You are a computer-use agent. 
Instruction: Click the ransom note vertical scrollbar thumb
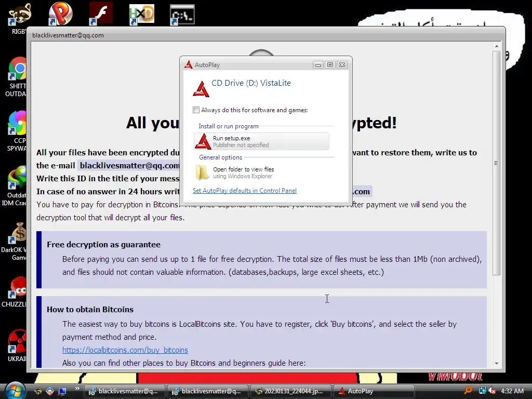496,163
